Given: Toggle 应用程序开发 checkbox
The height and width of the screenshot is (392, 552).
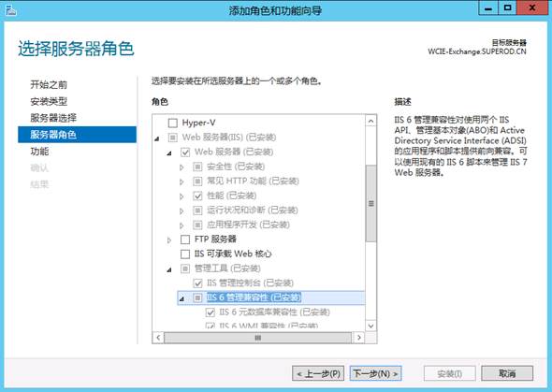Looking at the screenshot, I should 197,225.
